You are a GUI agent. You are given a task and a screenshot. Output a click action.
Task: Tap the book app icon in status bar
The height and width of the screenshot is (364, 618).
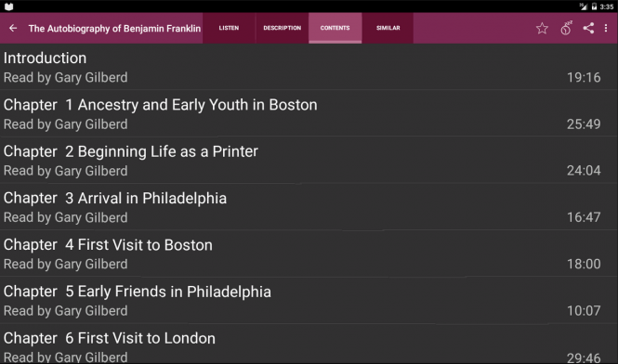tap(8, 6)
